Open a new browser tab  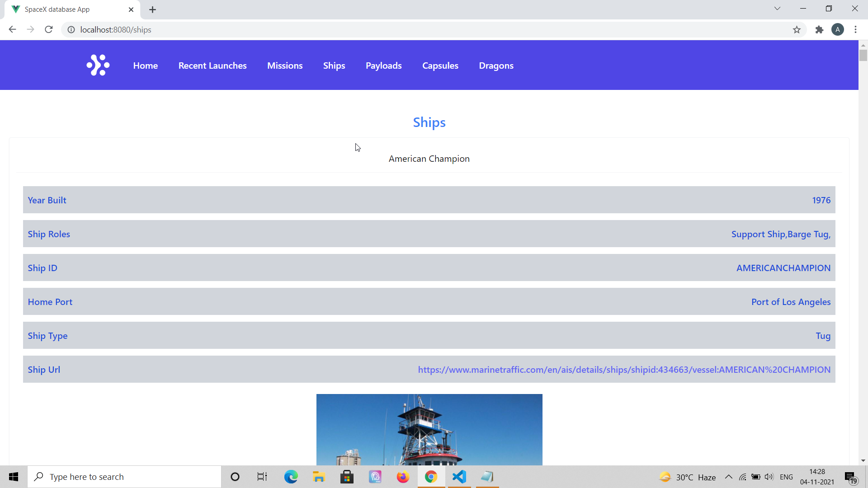153,9
